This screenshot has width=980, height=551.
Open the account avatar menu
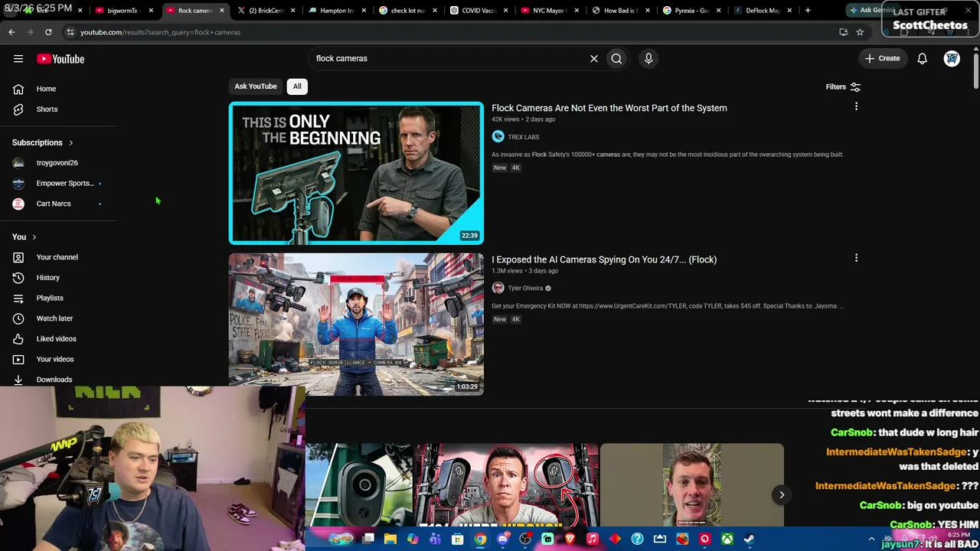pos(952,58)
